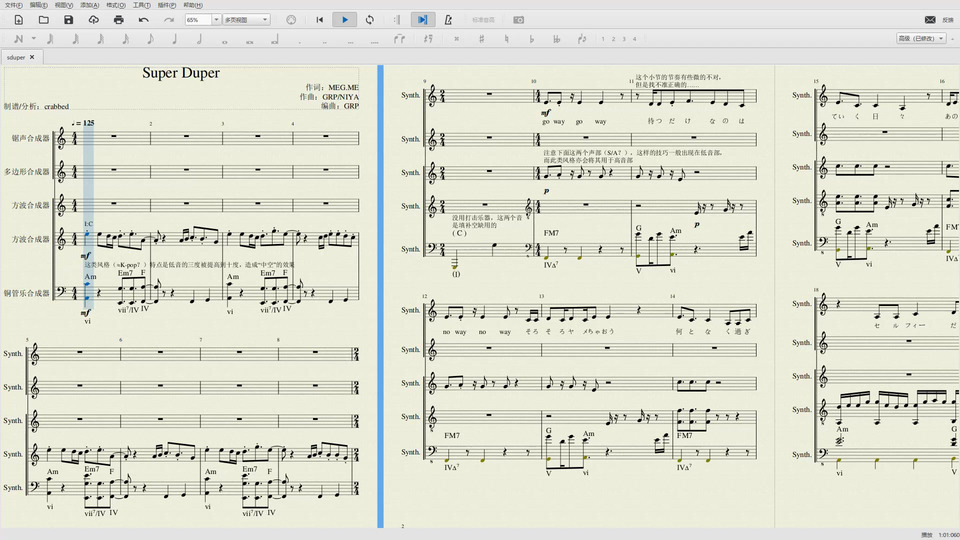Toggle MIDI input
This screenshot has height=540, width=960.
[291, 20]
